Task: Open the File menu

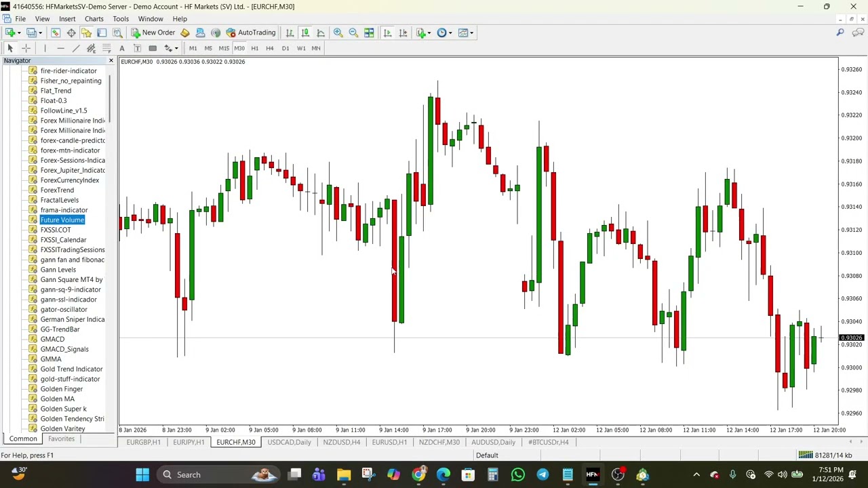Action: pyautogui.click(x=20, y=19)
